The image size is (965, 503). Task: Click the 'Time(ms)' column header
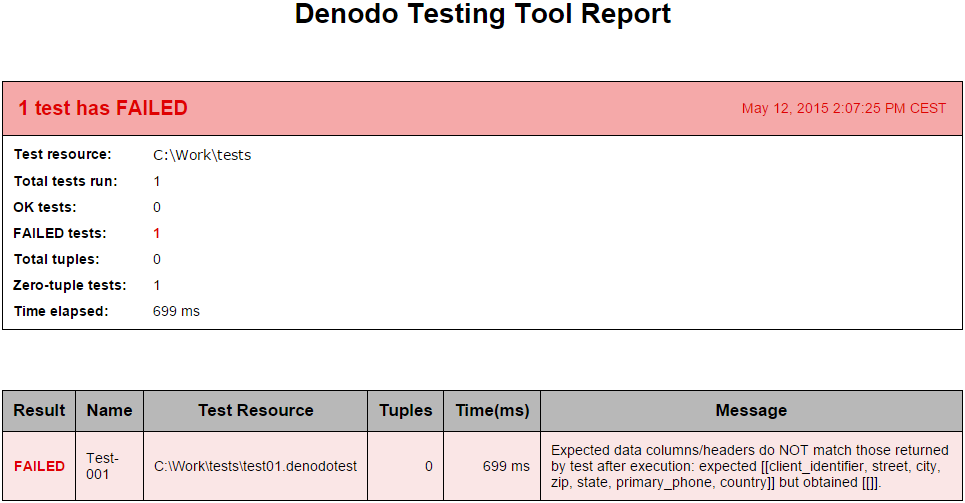tap(492, 411)
